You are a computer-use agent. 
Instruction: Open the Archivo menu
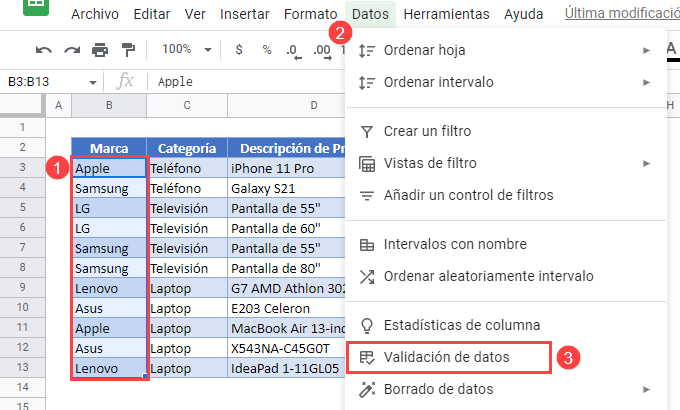(95, 14)
